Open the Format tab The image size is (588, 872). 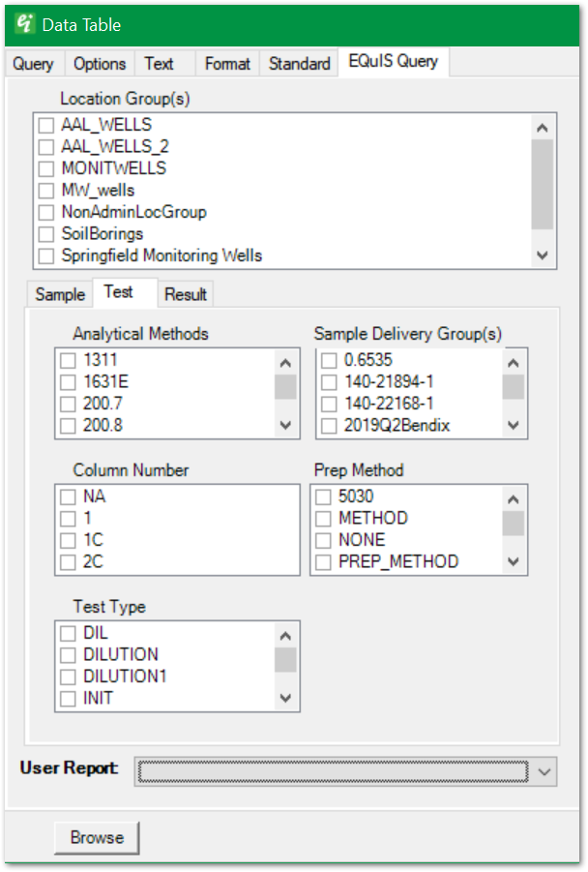(227, 64)
